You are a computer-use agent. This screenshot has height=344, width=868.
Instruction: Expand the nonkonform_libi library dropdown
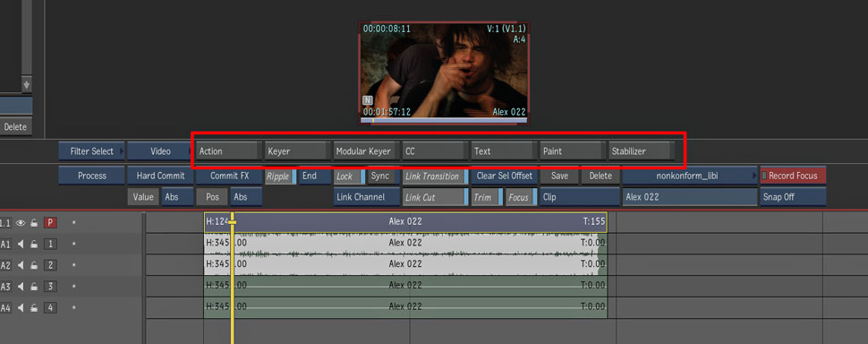tap(690, 176)
